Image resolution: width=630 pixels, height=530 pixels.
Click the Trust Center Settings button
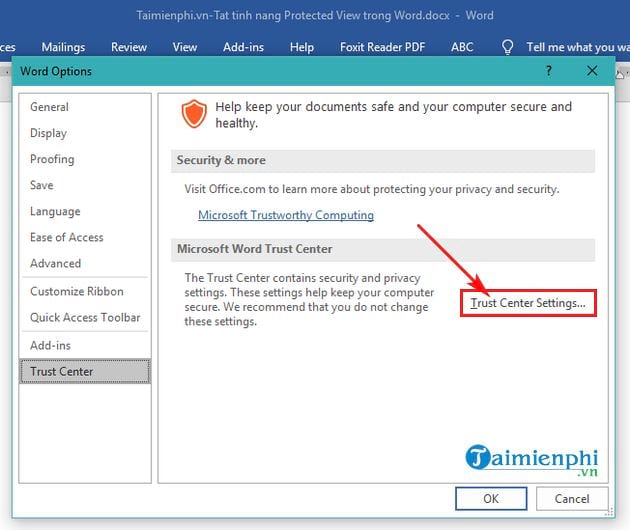(528, 303)
